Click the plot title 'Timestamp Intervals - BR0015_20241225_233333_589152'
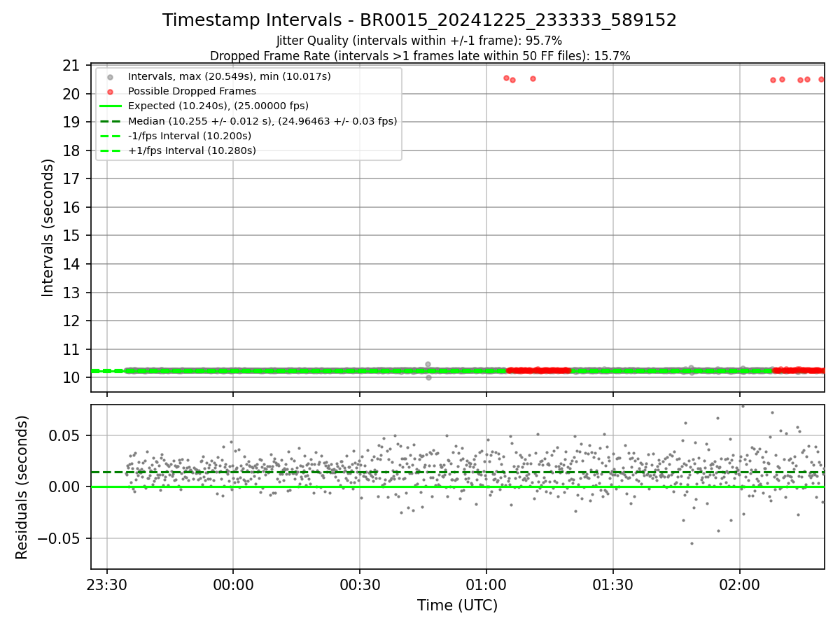This screenshot has height=630, width=840. tap(419, 20)
